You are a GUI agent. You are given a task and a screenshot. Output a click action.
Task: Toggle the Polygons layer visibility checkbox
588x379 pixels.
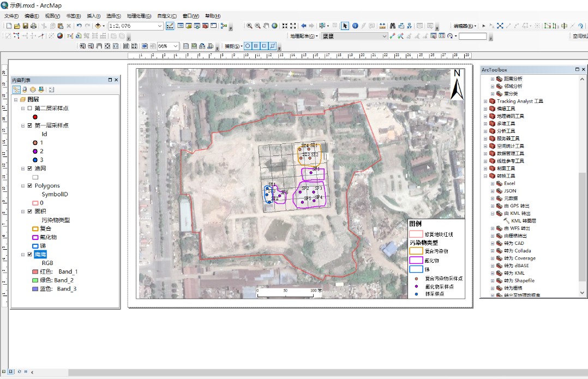[x=29, y=186]
